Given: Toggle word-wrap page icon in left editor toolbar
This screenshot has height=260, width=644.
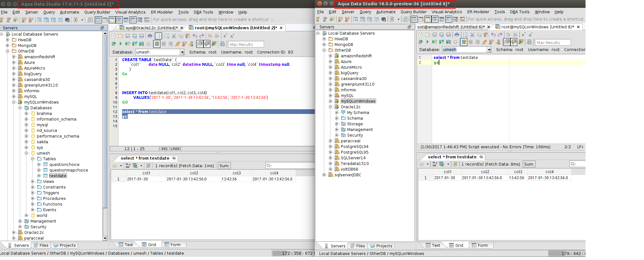Looking at the screenshot, I should [158, 36].
